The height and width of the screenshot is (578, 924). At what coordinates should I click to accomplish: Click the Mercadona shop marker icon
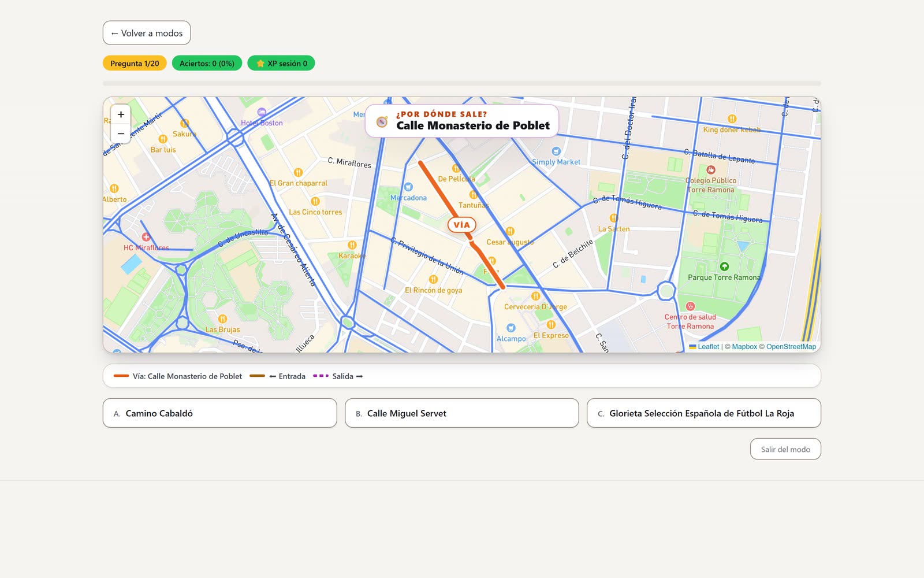408,187
